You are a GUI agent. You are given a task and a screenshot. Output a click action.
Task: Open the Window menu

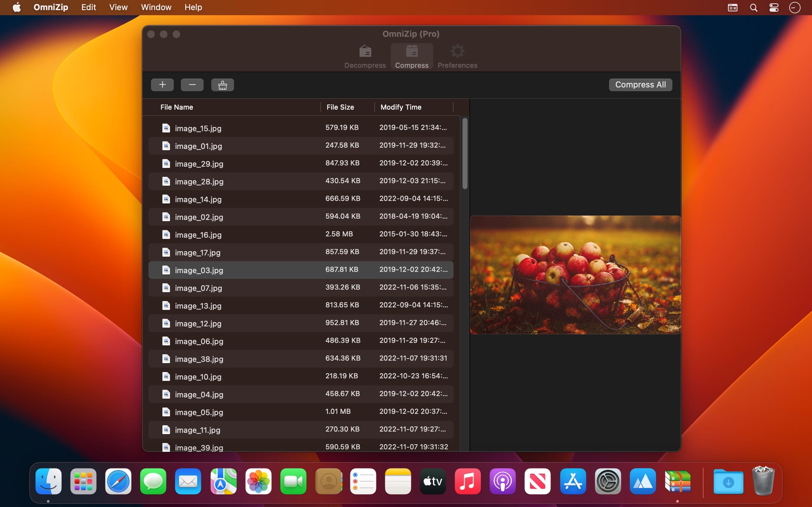[156, 7]
